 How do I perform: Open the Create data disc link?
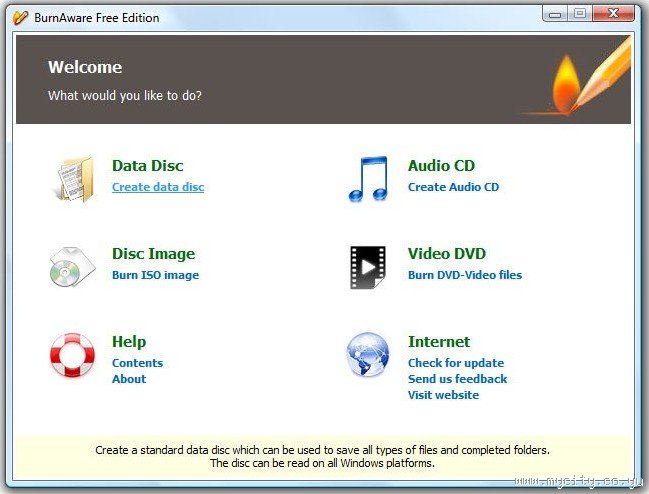point(158,187)
